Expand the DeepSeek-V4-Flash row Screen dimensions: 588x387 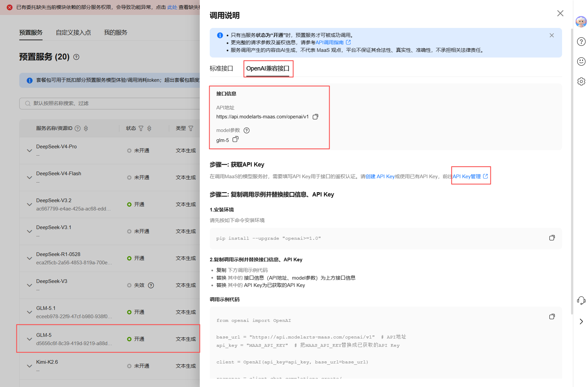click(x=30, y=178)
